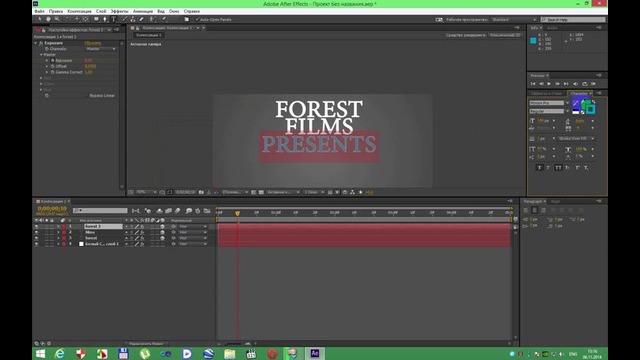Toggle Exposure property stopwatch
The image size is (640, 360).
53,60
